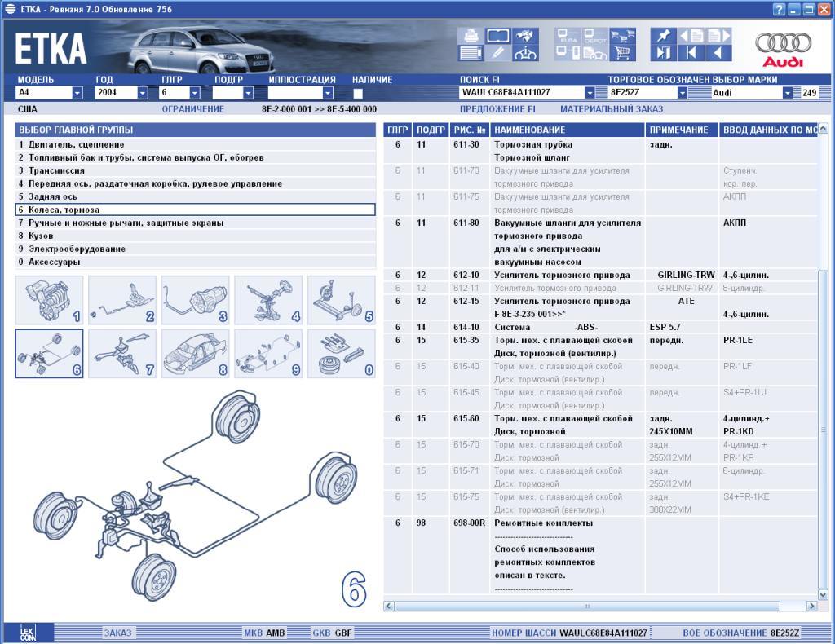Expand the Audi brand selection dropdown

click(787, 93)
